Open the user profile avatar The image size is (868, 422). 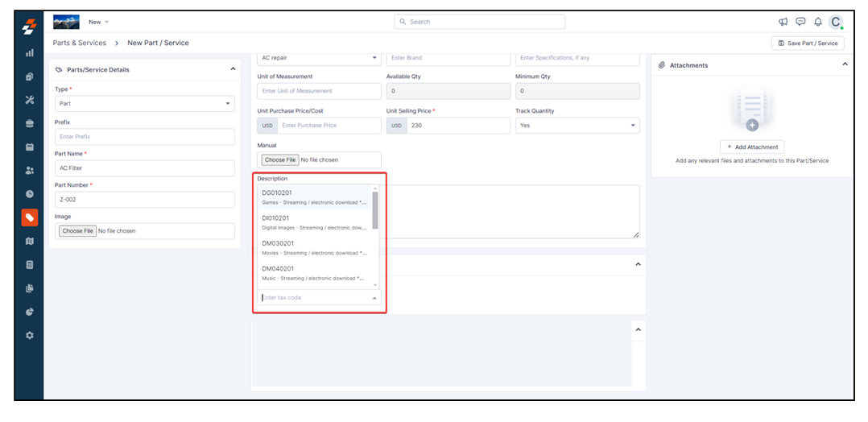pyautogui.click(x=837, y=22)
